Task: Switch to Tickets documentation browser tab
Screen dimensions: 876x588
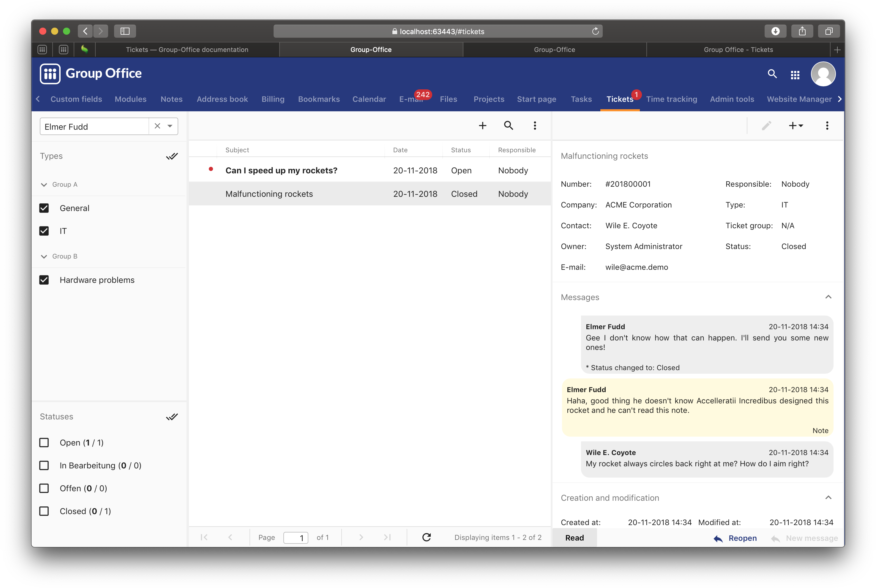Action: [187, 50]
